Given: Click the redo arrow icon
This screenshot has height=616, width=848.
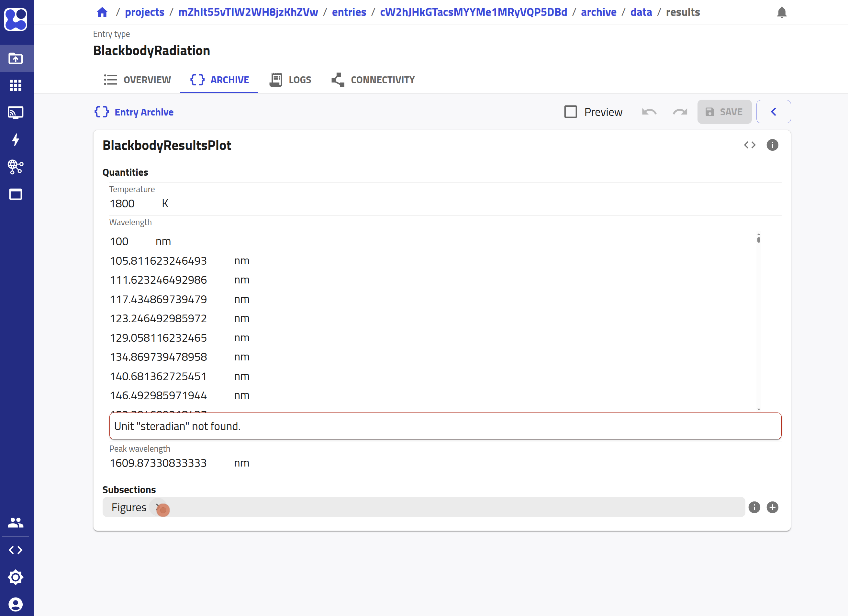Looking at the screenshot, I should [680, 112].
